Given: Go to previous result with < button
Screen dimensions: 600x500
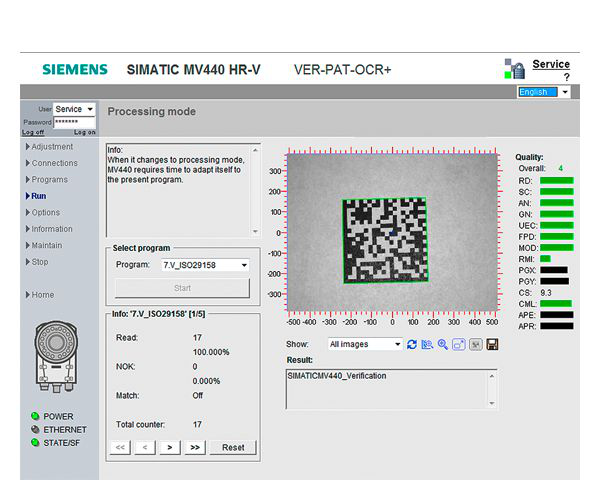Looking at the screenshot, I should tap(145, 447).
